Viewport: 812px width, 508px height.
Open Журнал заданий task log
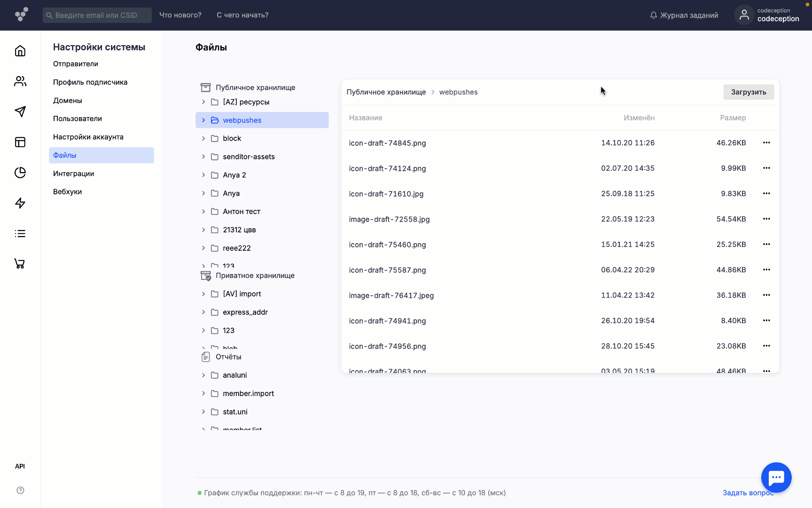[x=684, y=15]
